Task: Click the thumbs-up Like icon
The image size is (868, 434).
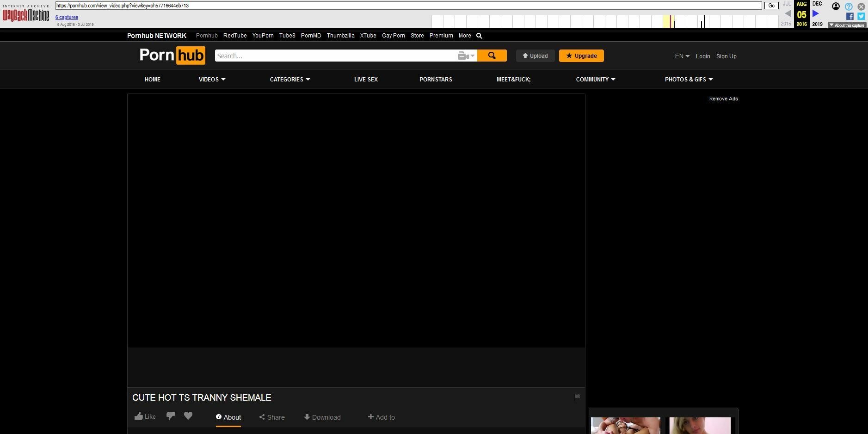Action: [139, 416]
